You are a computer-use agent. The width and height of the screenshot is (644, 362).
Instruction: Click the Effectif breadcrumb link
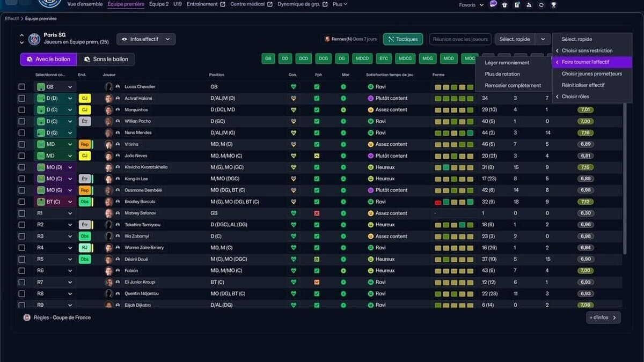tap(12, 19)
